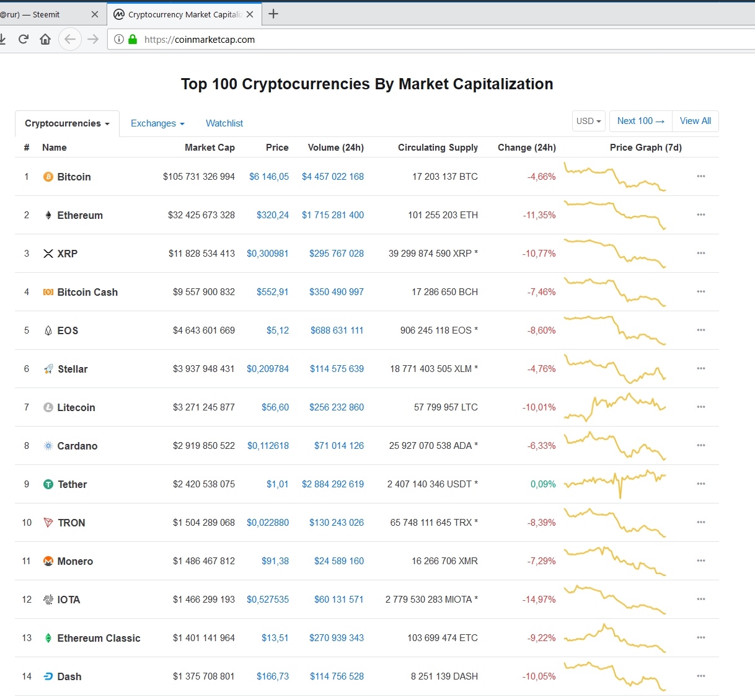The image size is (755, 700).
Task: Click the Tether logo icon
Action: (x=48, y=484)
